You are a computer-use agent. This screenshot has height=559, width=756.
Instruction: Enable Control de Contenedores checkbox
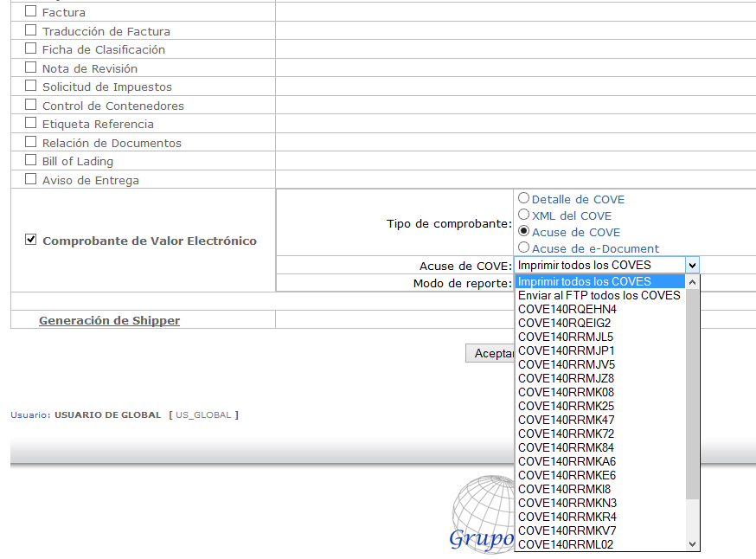[x=30, y=104]
